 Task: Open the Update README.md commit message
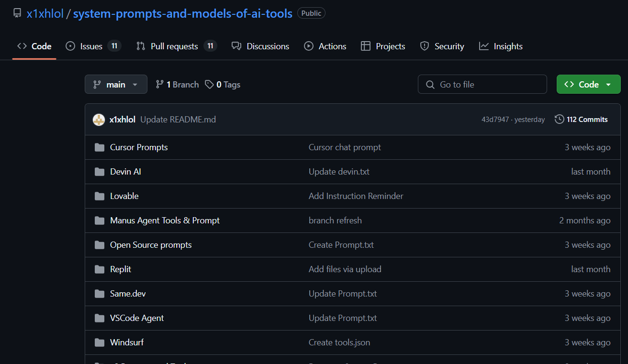(x=178, y=120)
